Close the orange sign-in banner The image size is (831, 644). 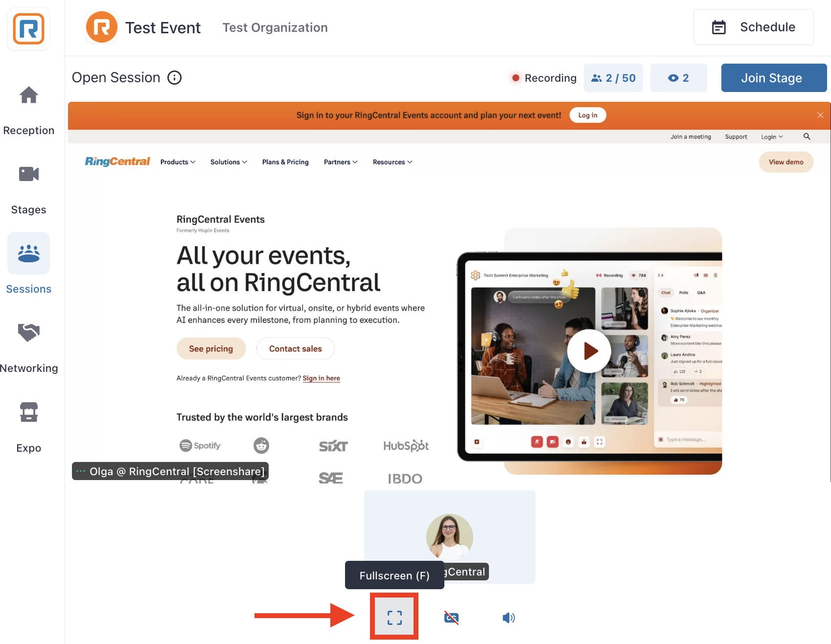pyautogui.click(x=820, y=115)
